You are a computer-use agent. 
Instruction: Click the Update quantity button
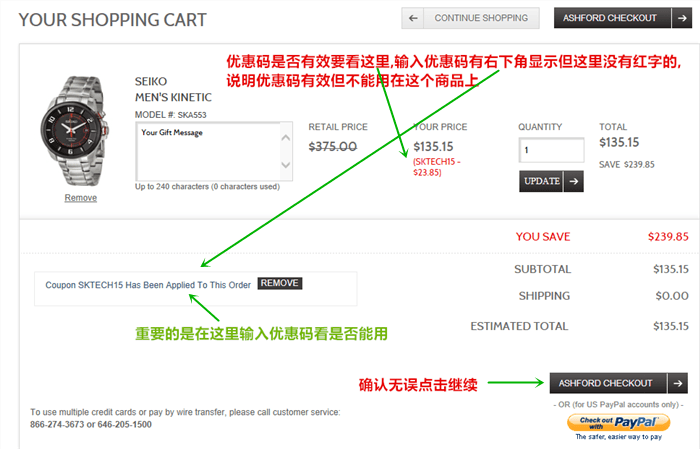541,181
